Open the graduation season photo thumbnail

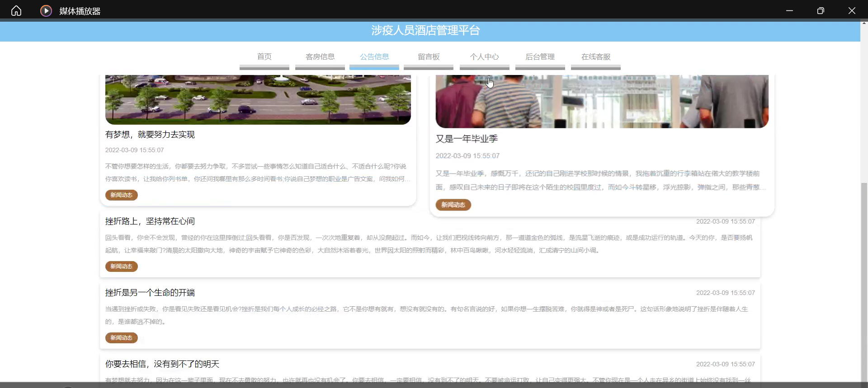point(602,101)
